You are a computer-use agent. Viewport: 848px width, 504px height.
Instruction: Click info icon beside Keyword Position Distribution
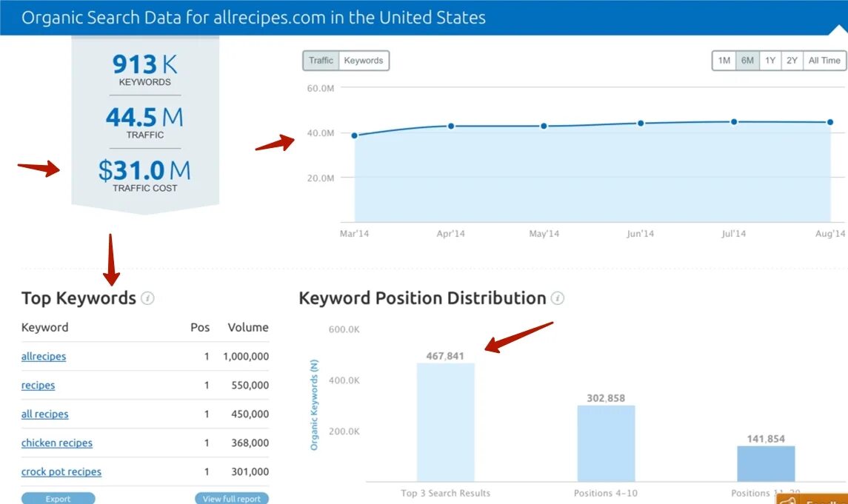click(x=558, y=298)
